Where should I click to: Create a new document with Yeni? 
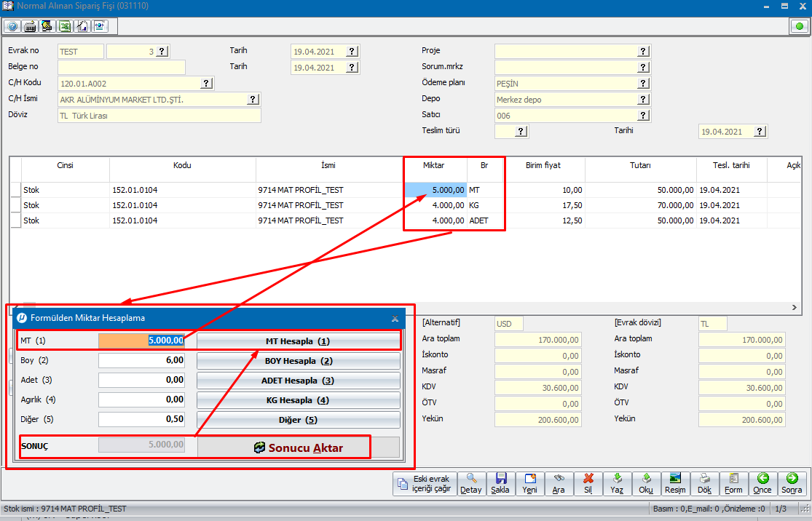coord(529,485)
